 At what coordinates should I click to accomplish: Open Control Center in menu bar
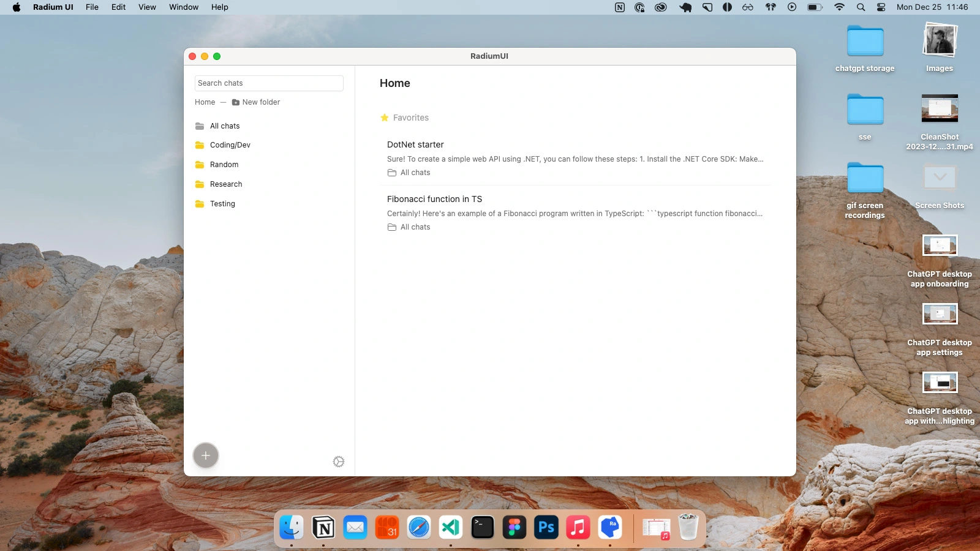(x=881, y=7)
